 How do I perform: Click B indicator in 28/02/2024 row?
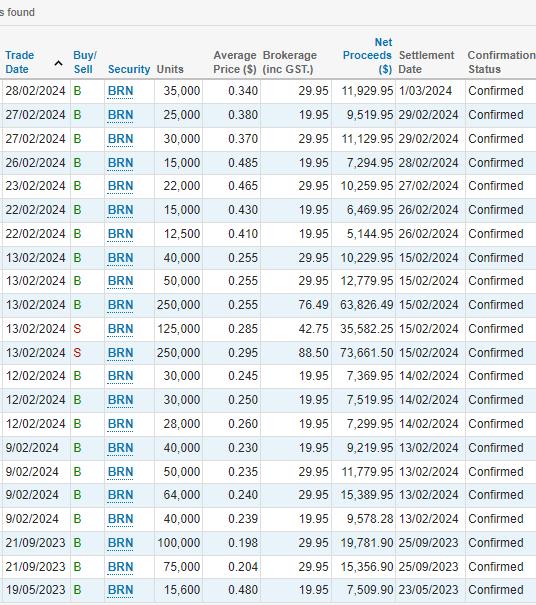(77, 91)
